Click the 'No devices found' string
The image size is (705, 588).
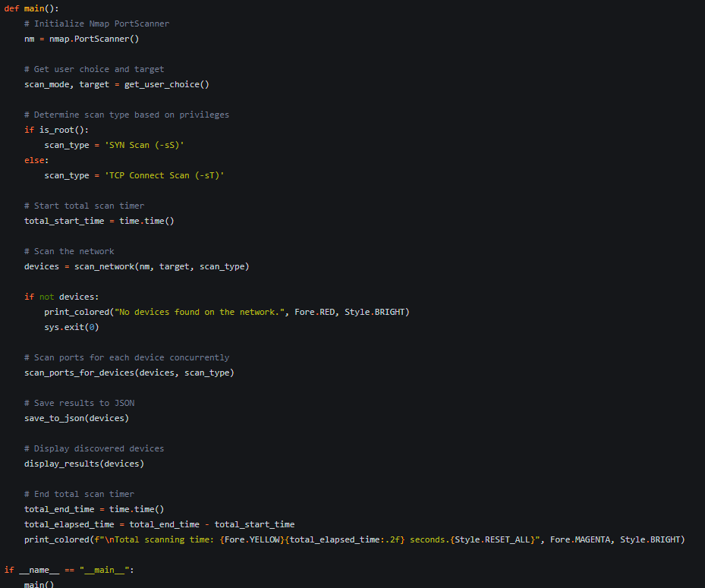tap(199, 312)
